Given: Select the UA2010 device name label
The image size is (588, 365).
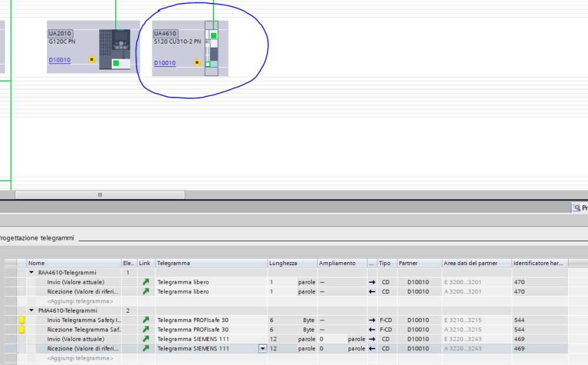Looking at the screenshot, I should (60, 34).
